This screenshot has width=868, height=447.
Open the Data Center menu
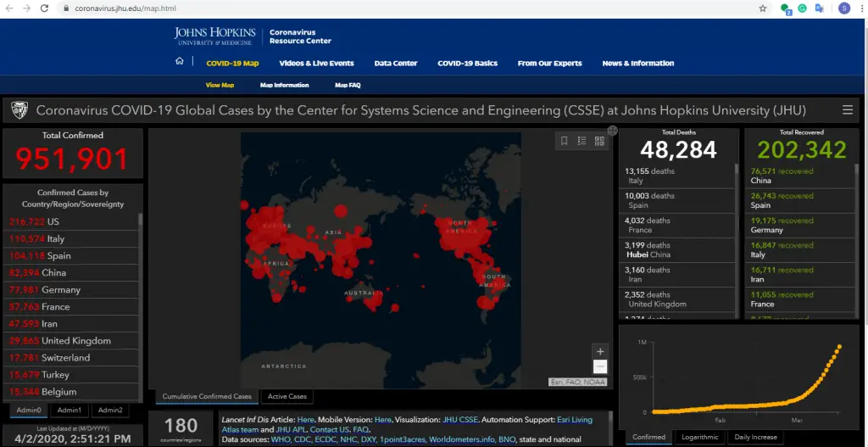pos(396,63)
